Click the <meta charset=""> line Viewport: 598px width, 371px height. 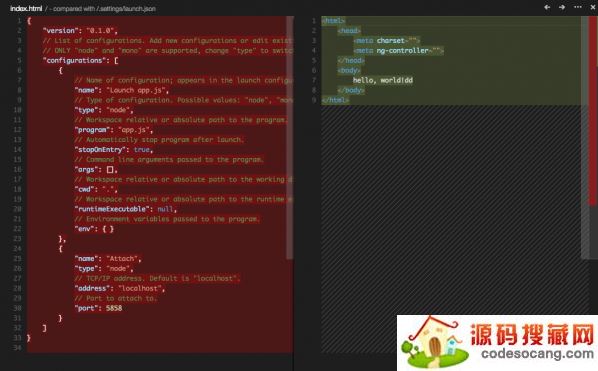[386, 40]
